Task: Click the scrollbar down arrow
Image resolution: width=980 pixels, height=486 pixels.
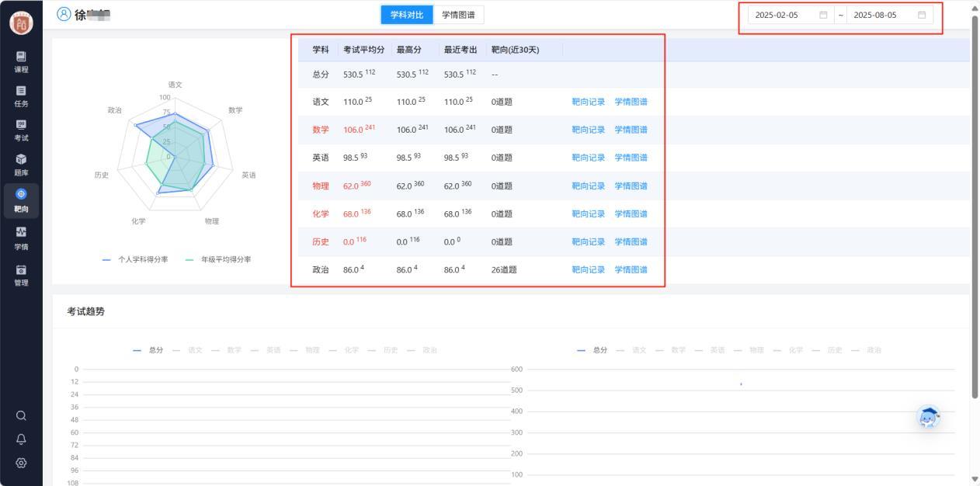Action: click(975, 479)
